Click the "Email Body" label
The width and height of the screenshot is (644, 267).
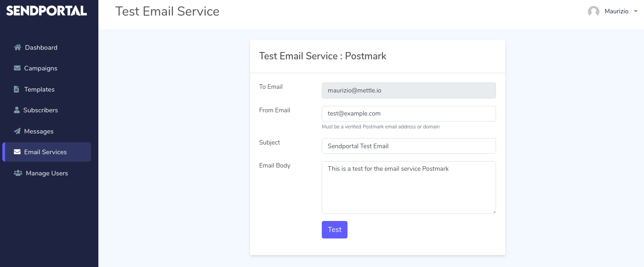pos(275,165)
